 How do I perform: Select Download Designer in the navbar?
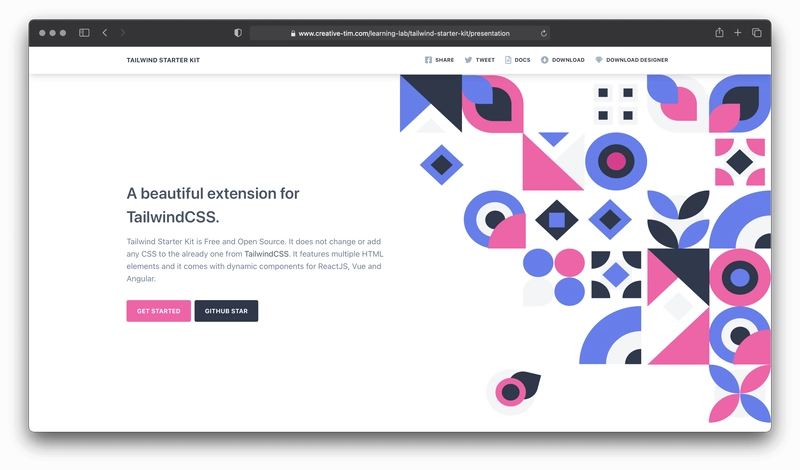[637, 60]
